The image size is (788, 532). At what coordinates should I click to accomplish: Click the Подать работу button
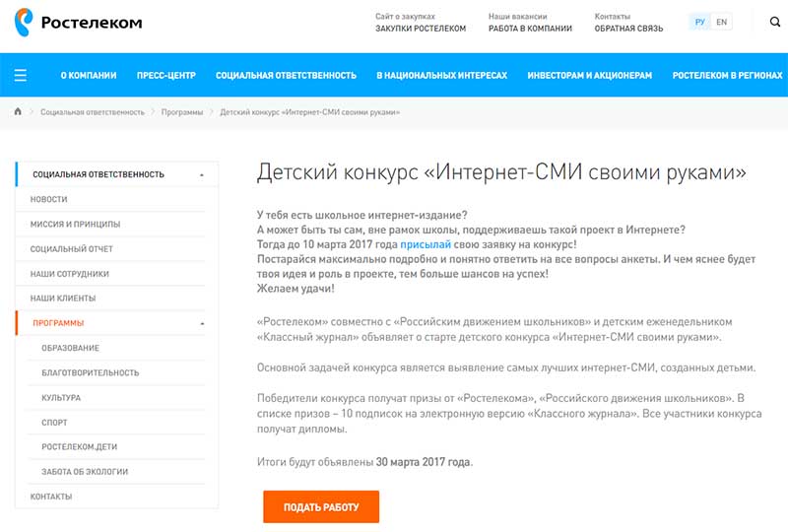point(321,506)
